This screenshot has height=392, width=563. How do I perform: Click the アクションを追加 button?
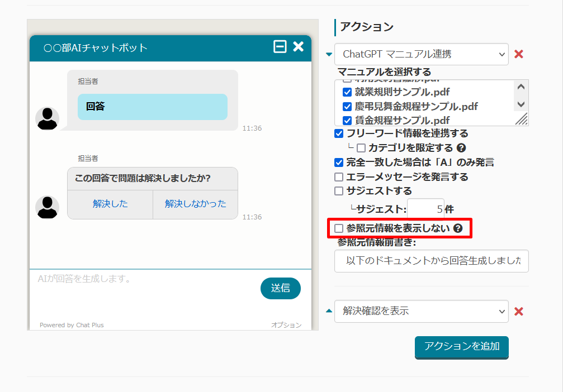[461, 346]
